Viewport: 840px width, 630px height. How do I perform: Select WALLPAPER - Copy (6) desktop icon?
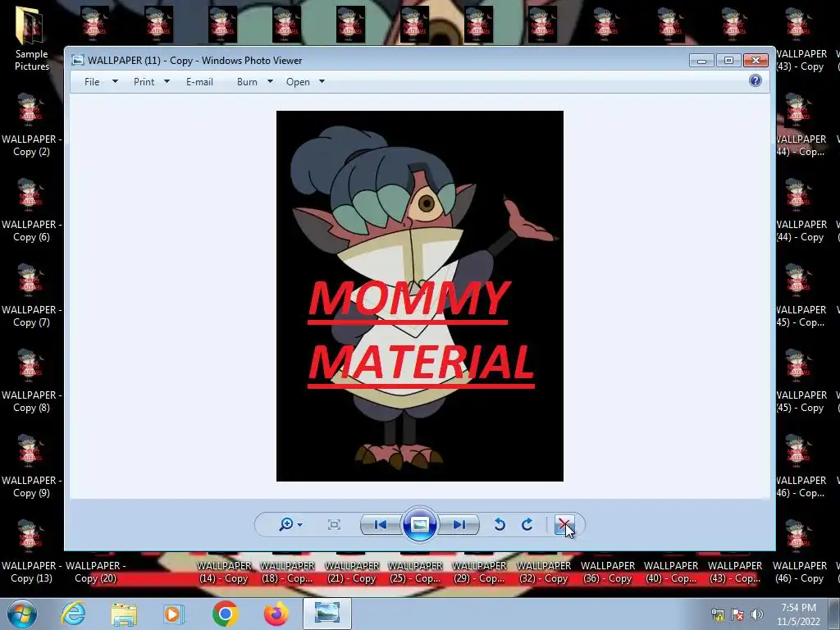coord(31,209)
